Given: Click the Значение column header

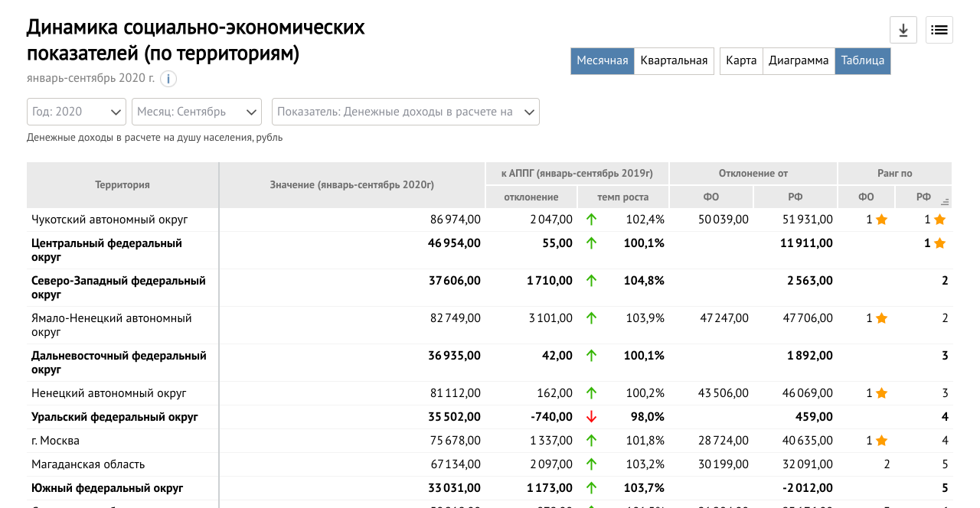Looking at the screenshot, I should point(351,184).
